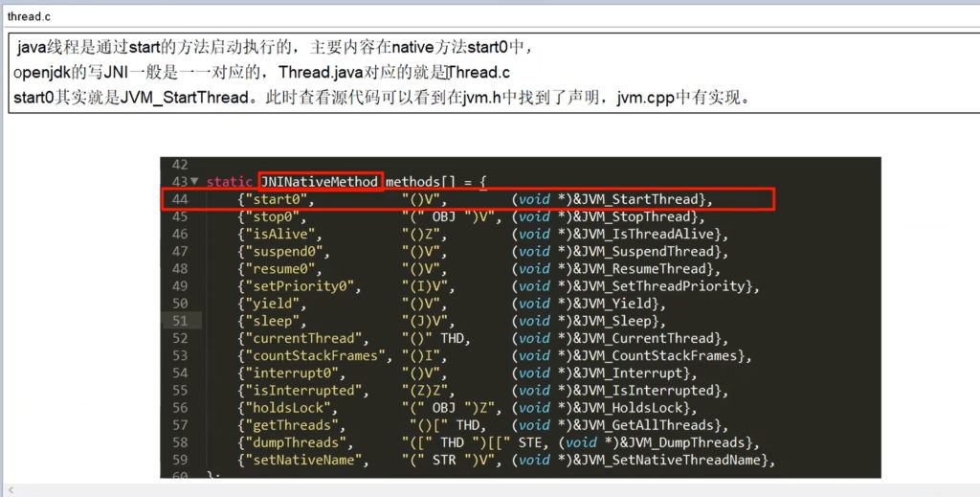Image resolution: width=980 pixels, height=497 pixels.
Task: Click "&JVM_GetAllThreads" in the code
Action: click(644, 426)
